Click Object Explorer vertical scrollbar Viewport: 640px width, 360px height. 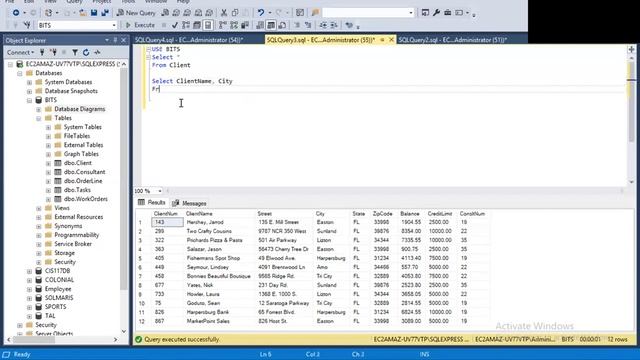pos(124,198)
